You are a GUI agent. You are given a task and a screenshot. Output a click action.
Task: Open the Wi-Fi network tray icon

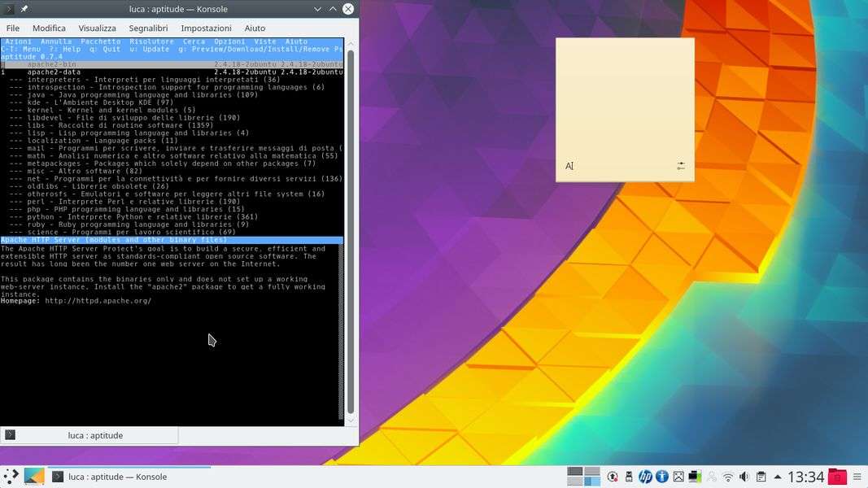728,477
